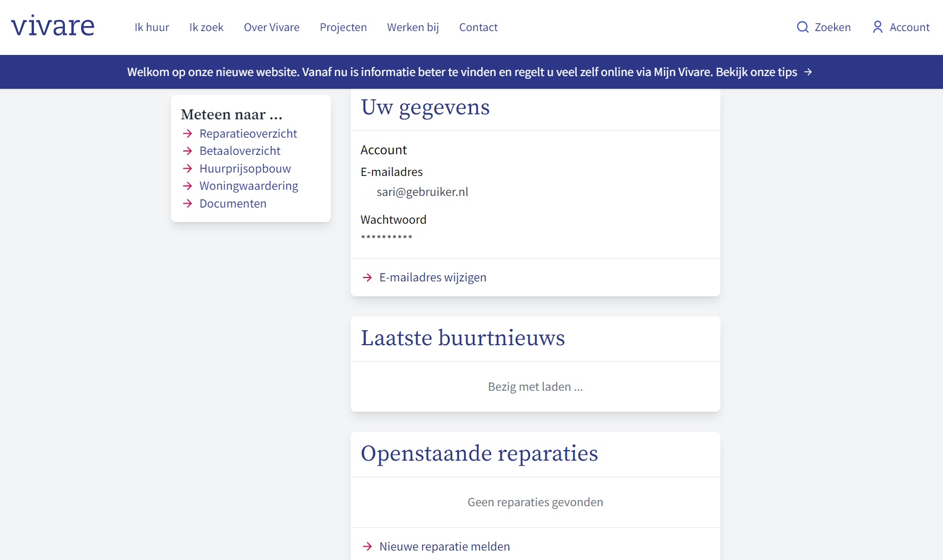Image resolution: width=943 pixels, height=560 pixels.
Task: Click the Account person icon
Action: (x=878, y=27)
